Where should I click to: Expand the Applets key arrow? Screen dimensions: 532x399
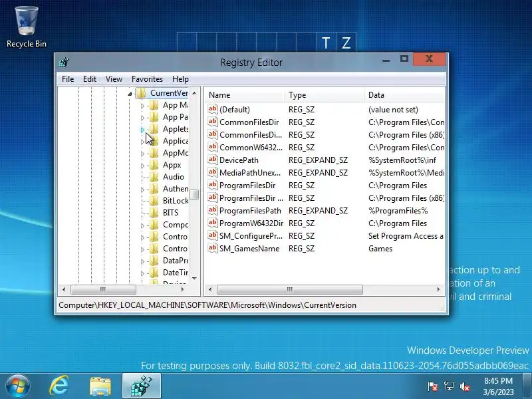pos(142,130)
